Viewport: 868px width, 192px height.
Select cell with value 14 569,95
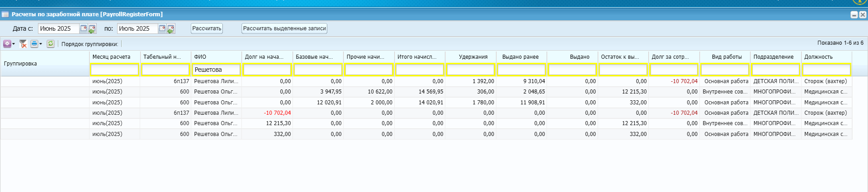coord(420,92)
